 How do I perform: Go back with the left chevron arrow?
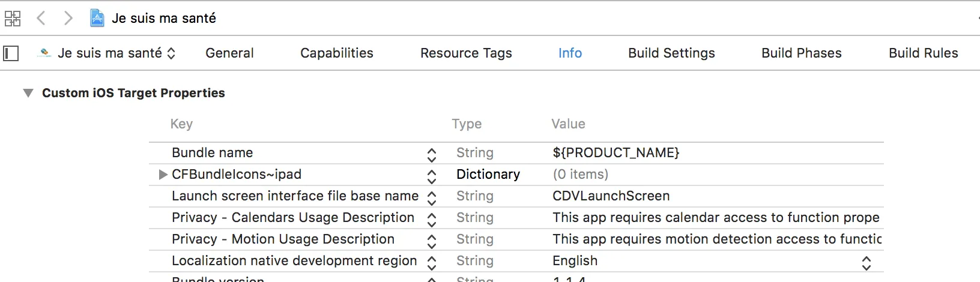click(x=41, y=19)
